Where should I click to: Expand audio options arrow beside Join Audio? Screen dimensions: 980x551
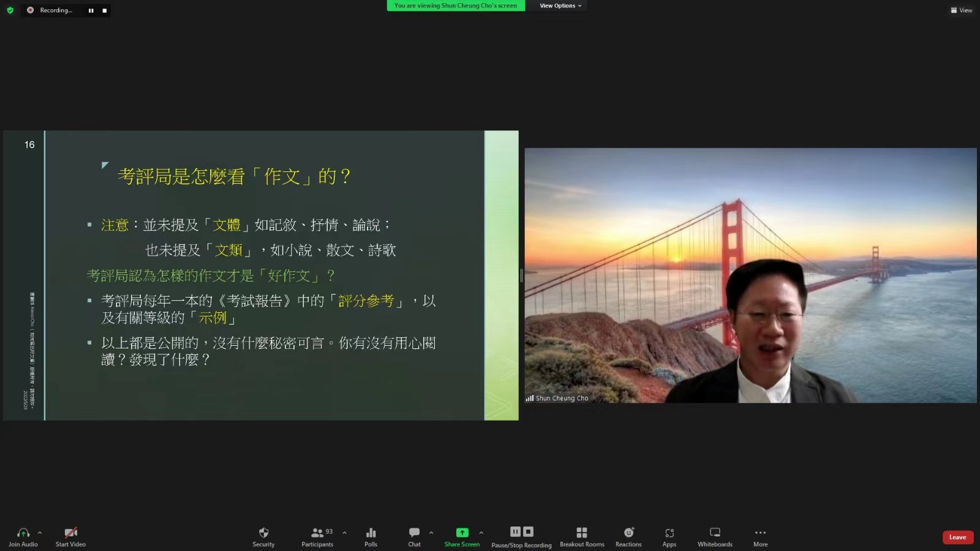40,533
